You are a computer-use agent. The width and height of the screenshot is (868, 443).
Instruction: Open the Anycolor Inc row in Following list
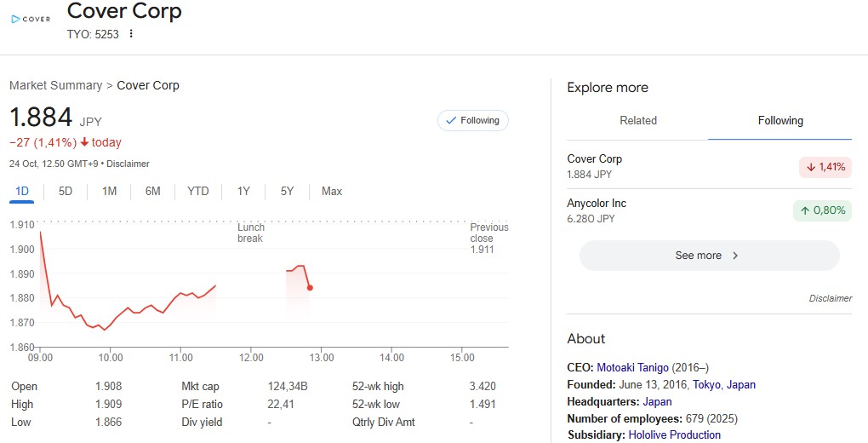[x=709, y=210]
